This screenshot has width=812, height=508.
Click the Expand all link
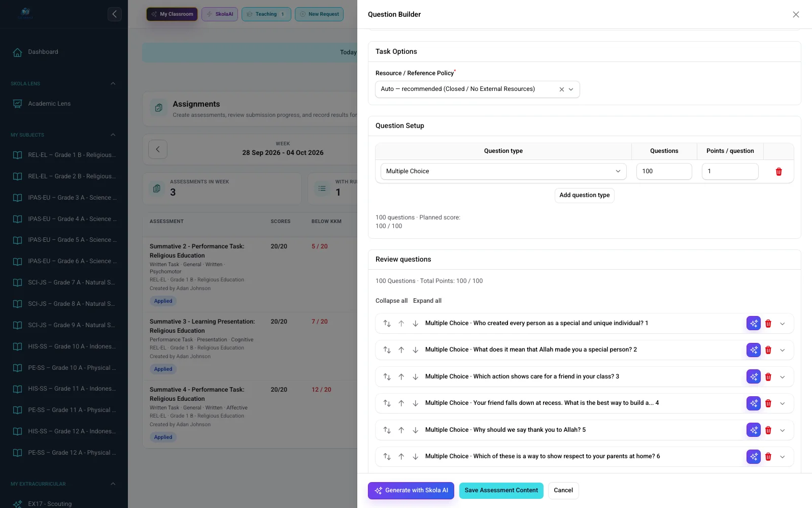point(427,301)
